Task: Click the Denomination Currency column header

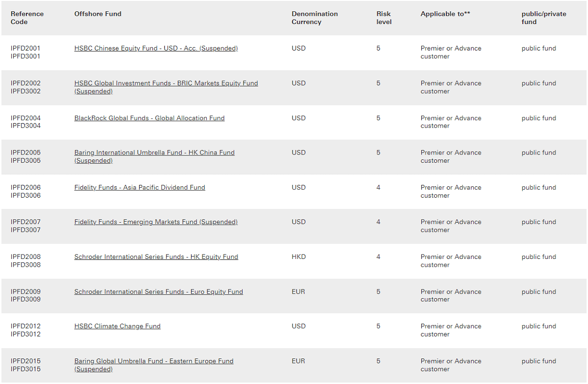Action: tap(315, 18)
